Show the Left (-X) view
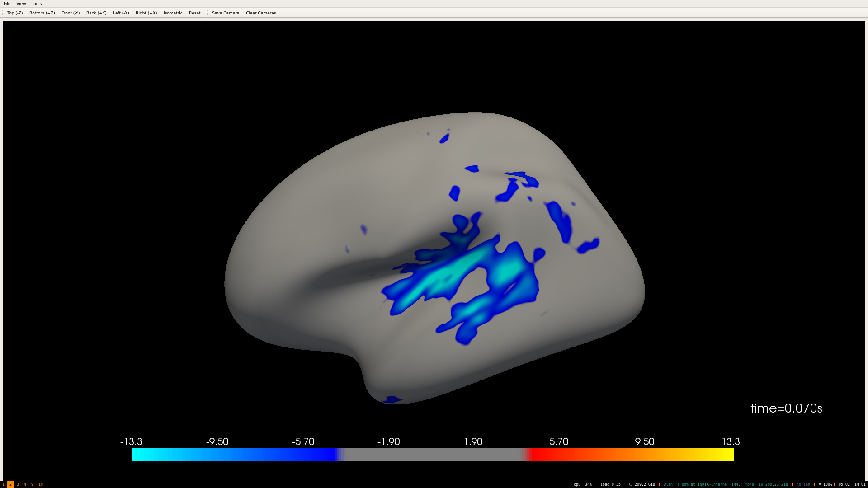The width and height of the screenshot is (868, 488). pos(121,13)
